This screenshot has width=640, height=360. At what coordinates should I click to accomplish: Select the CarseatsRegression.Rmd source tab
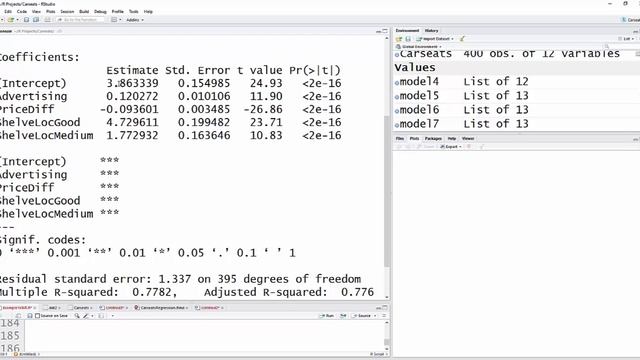161,307
